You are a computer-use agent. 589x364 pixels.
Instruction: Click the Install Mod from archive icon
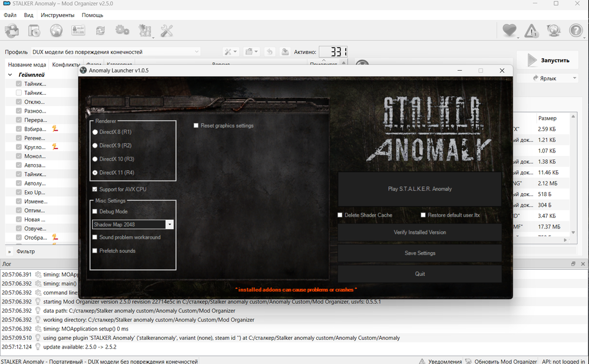(34, 31)
